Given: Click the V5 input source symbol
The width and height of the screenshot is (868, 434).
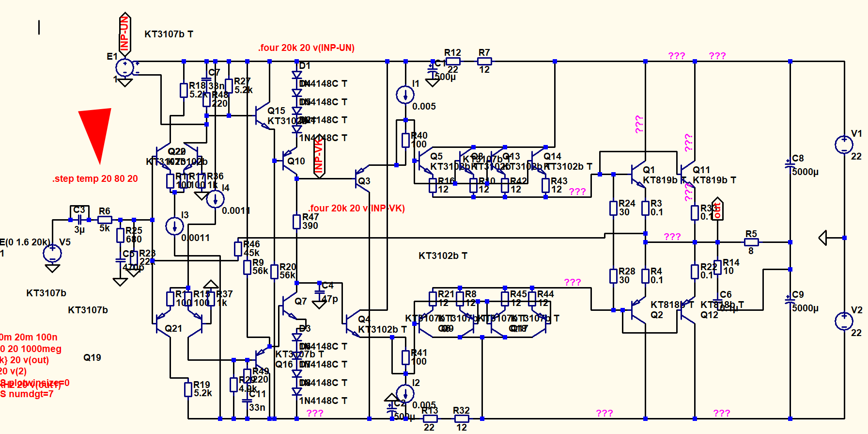Looking at the screenshot, I should tap(52, 253).
